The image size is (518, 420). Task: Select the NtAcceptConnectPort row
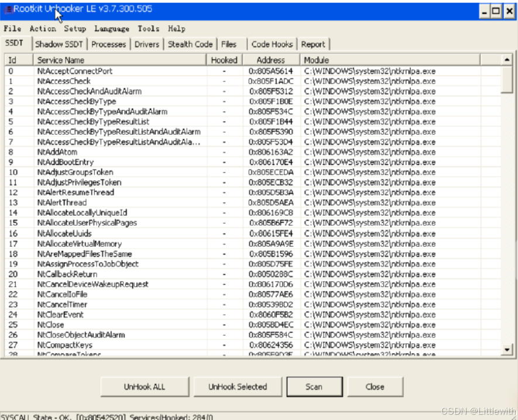click(253, 71)
